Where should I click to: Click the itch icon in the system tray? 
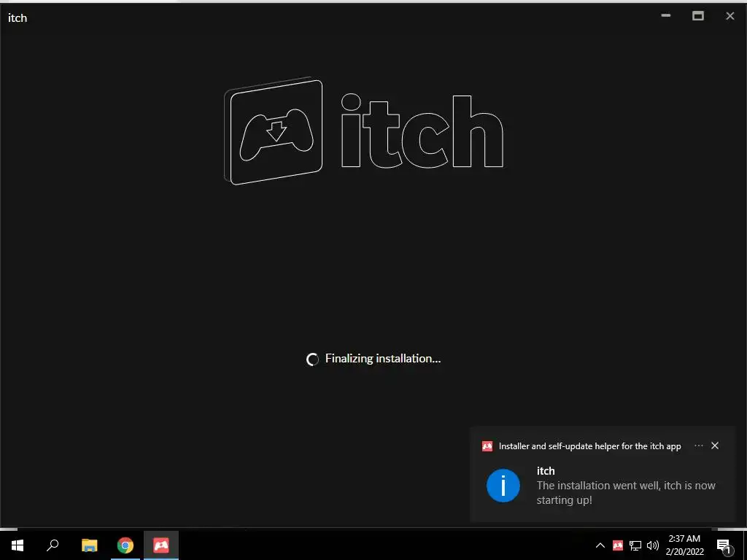click(617, 545)
